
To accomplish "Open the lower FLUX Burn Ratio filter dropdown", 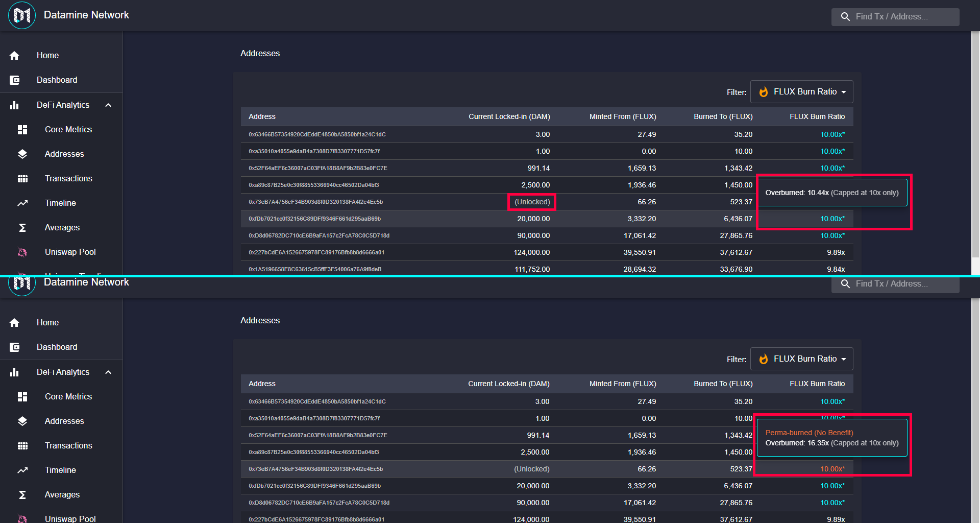I will (x=801, y=359).
